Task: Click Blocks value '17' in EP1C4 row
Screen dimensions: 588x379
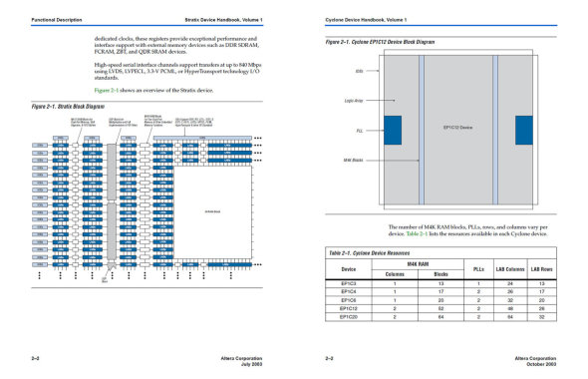Action: point(441,291)
